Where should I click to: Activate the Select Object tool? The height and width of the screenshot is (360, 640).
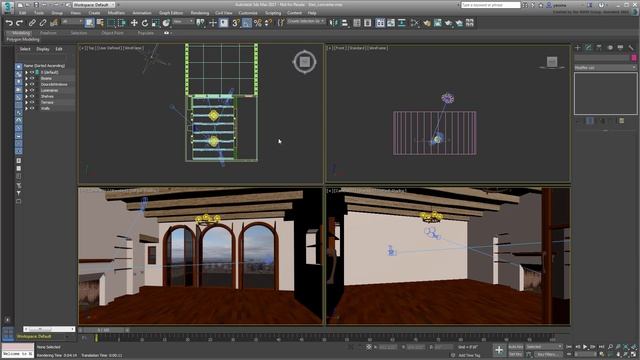89,23
